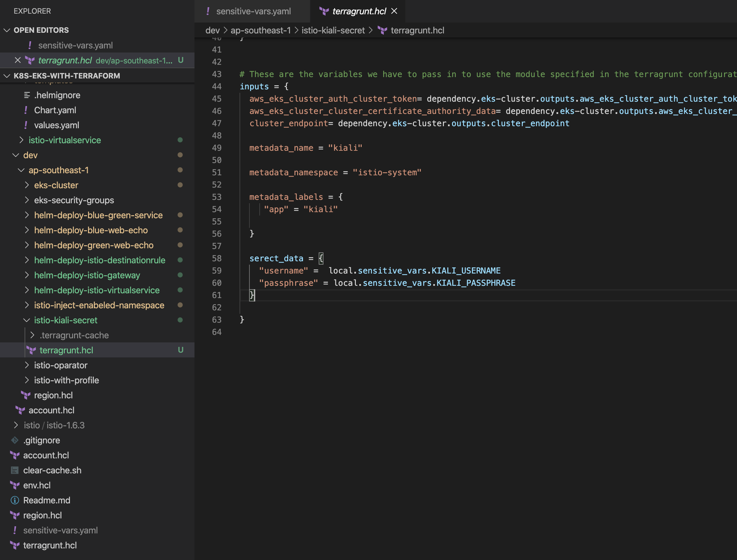Open the clear-cache.sh script
This screenshot has width=737, height=560.
tap(52, 470)
